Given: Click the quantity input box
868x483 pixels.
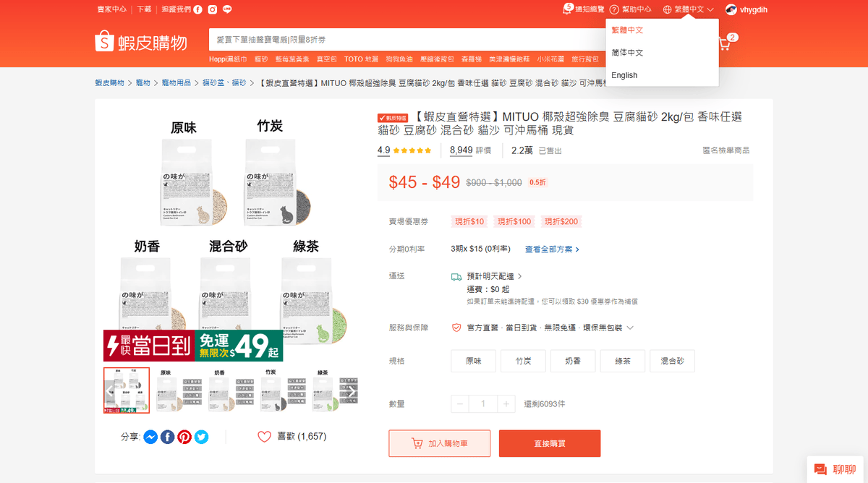Looking at the screenshot, I should pos(483,404).
